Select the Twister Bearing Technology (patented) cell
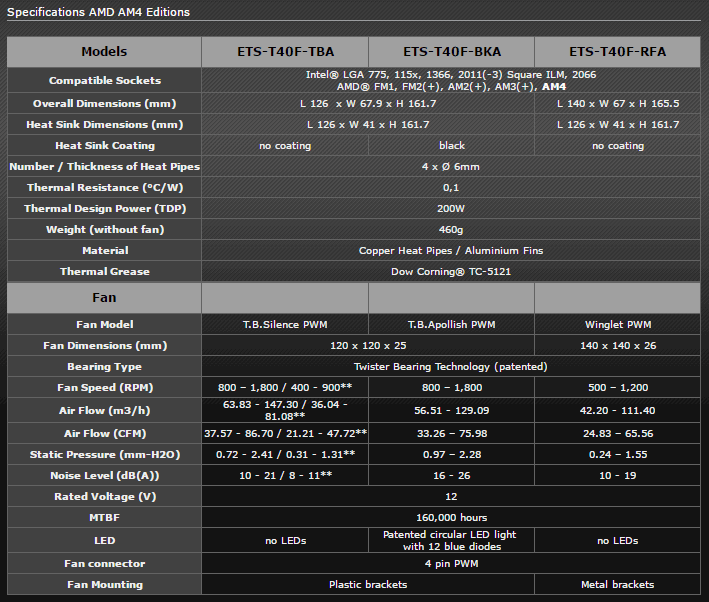The image size is (709, 602). click(452, 367)
